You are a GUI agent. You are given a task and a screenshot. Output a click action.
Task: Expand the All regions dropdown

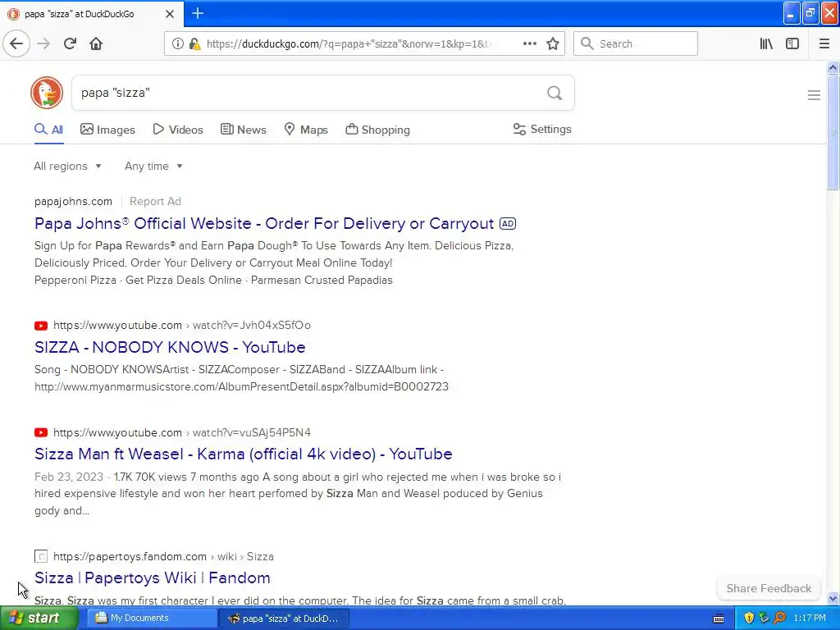click(x=67, y=166)
